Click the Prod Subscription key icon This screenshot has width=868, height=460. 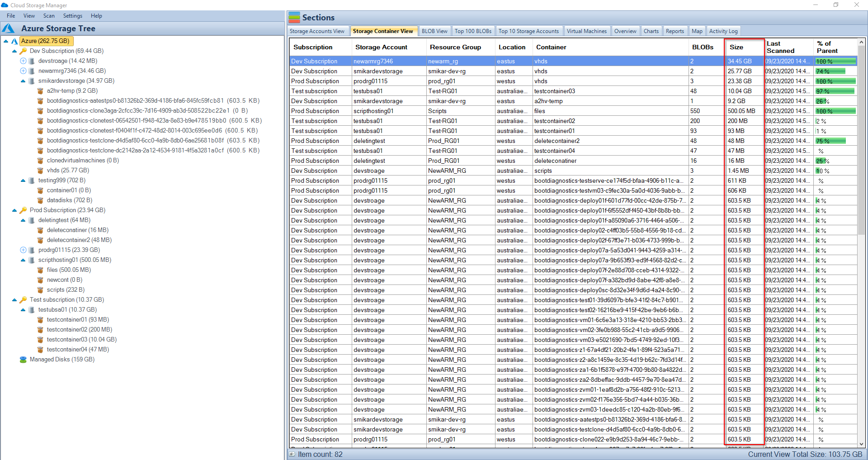point(24,210)
